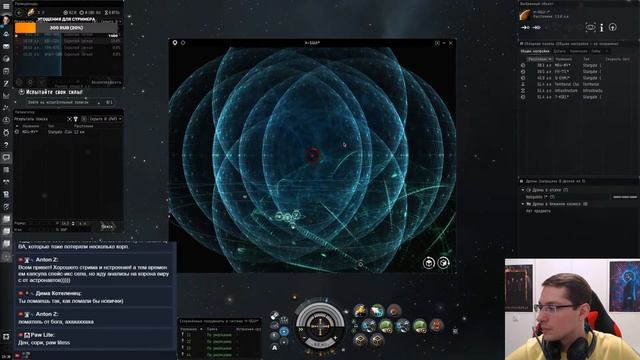Screen dimensions: 640x360
Task: Toggle the first green middle-row module
Action: point(386,326)
